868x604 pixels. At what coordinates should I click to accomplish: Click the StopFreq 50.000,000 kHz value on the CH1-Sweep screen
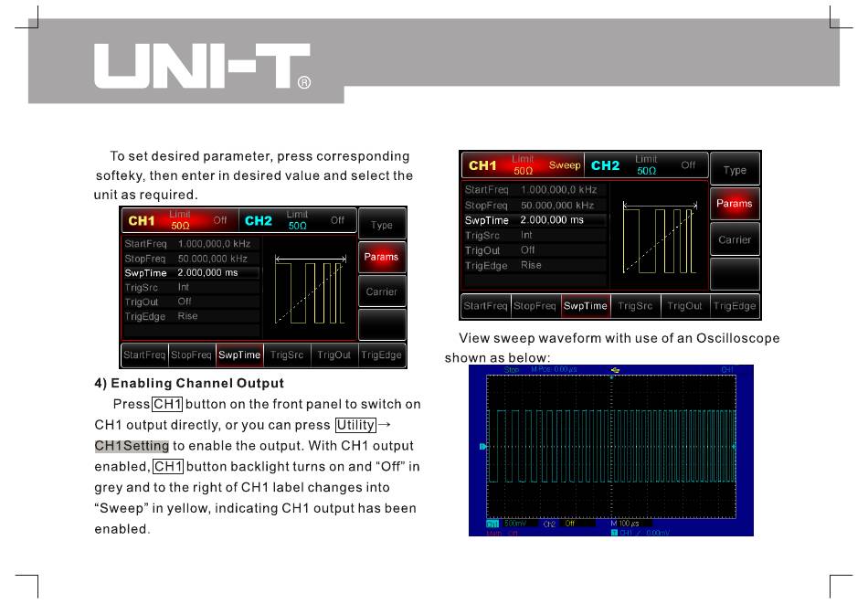pos(557,205)
